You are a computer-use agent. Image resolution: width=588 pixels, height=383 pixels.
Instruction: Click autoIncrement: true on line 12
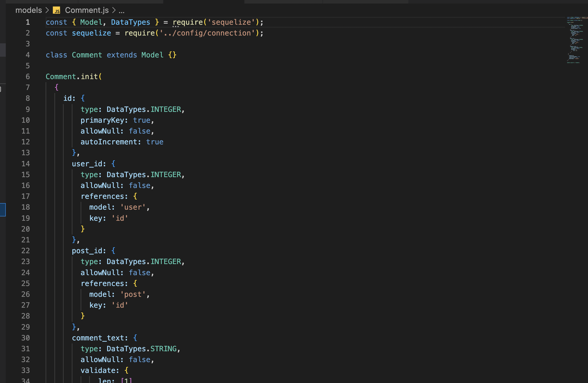point(121,142)
